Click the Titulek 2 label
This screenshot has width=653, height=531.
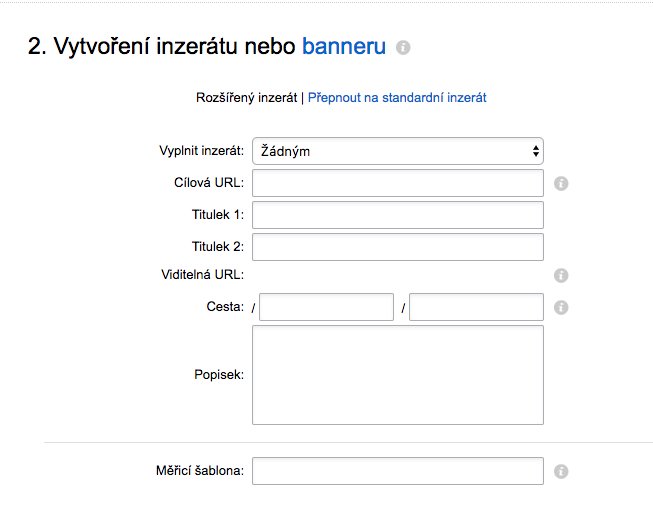[x=218, y=247]
